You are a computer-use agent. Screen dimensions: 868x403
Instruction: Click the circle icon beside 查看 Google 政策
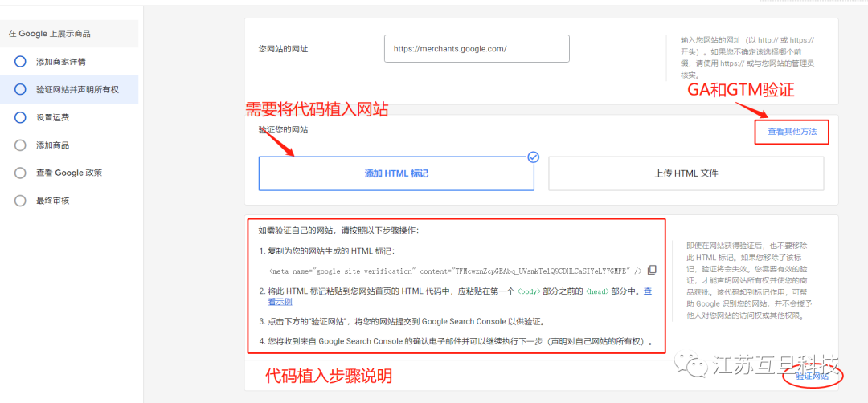tap(21, 173)
